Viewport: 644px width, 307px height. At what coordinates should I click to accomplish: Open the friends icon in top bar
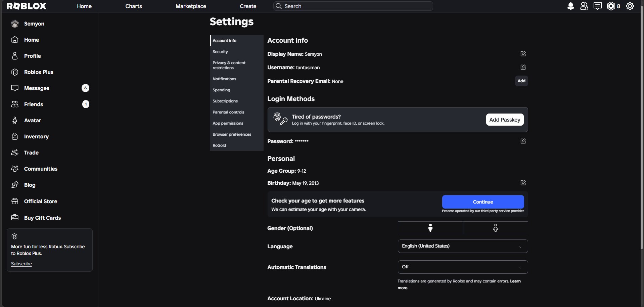(x=584, y=6)
